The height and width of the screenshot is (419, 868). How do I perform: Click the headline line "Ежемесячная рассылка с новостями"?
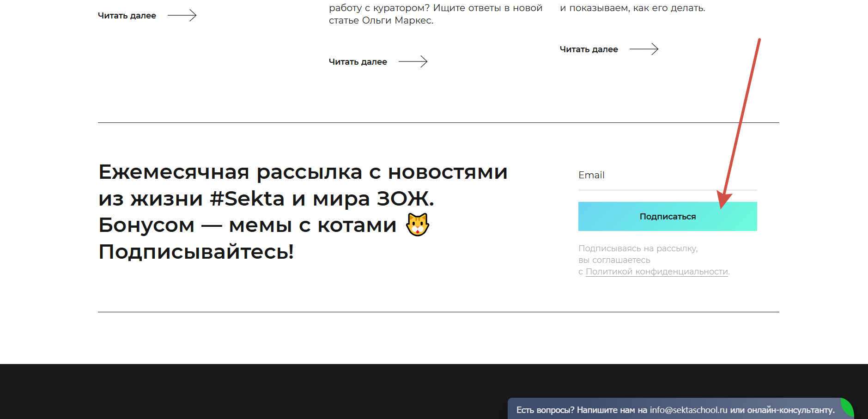point(303,172)
